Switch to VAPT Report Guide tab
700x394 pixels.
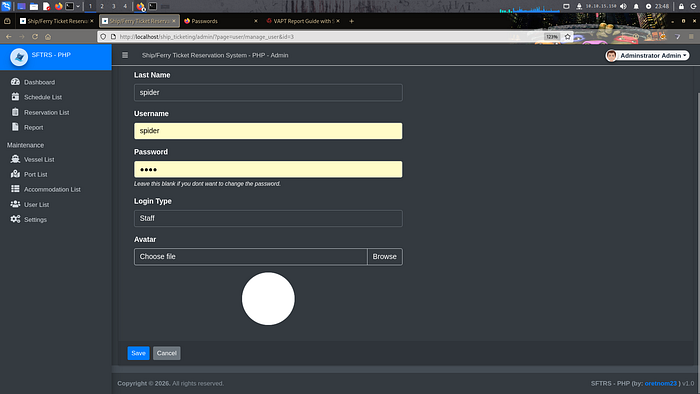[x=302, y=21]
